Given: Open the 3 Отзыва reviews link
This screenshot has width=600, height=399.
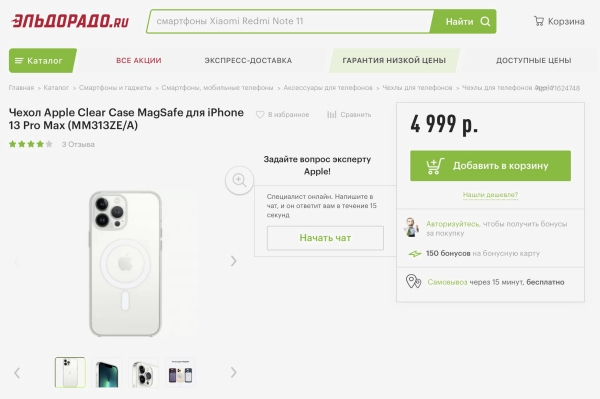Looking at the screenshot, I should [78, 144].
